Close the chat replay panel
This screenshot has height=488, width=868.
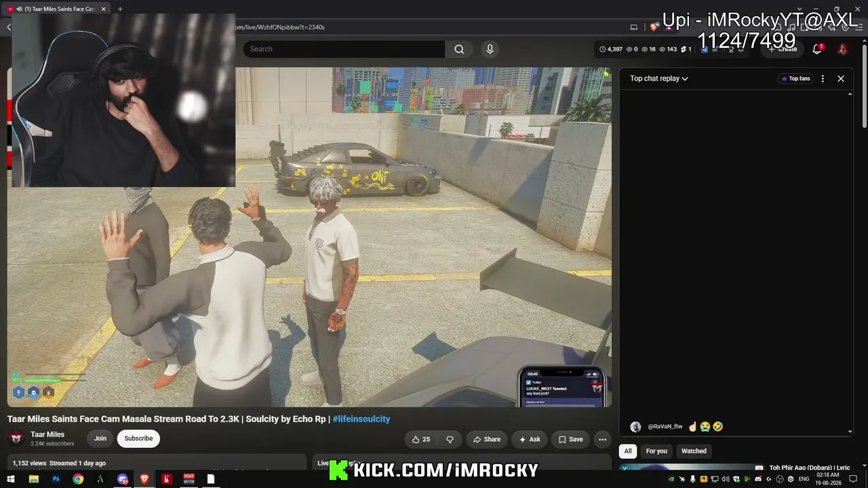[x=841, y=79]
